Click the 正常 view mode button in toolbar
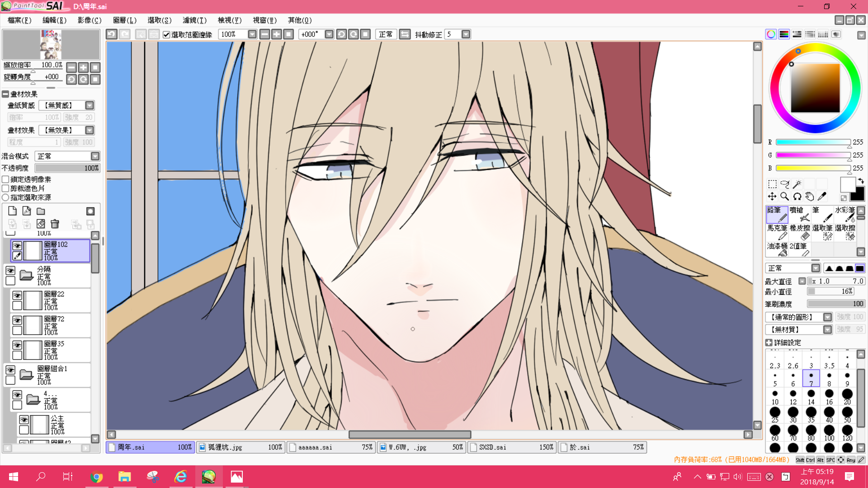This screenshot has height=488, width=868. [x=386, y=34]
